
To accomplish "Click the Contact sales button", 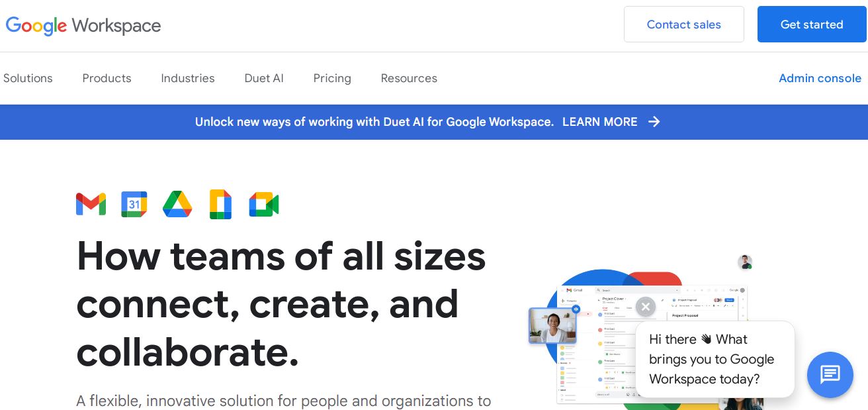I will 683,25.
